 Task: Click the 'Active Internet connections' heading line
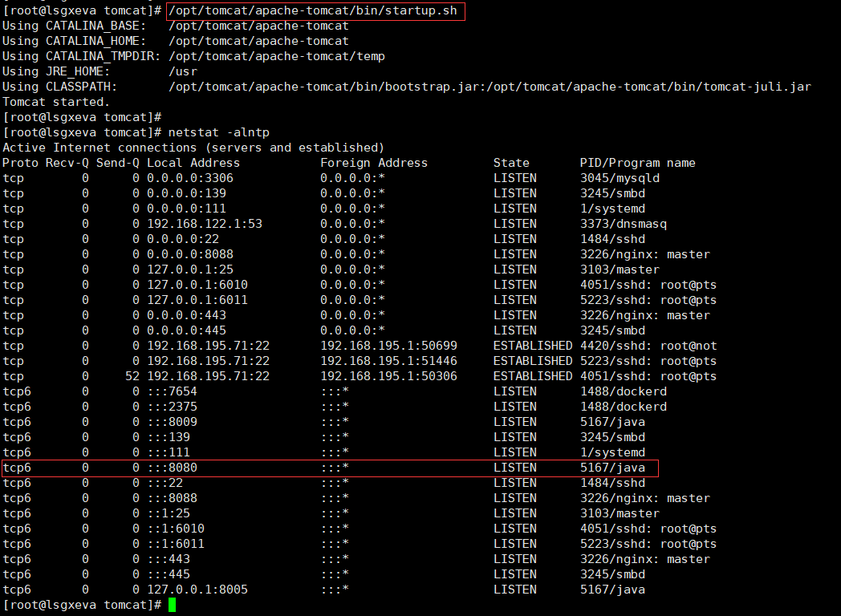pyautogui.click(x=193, y=148)
